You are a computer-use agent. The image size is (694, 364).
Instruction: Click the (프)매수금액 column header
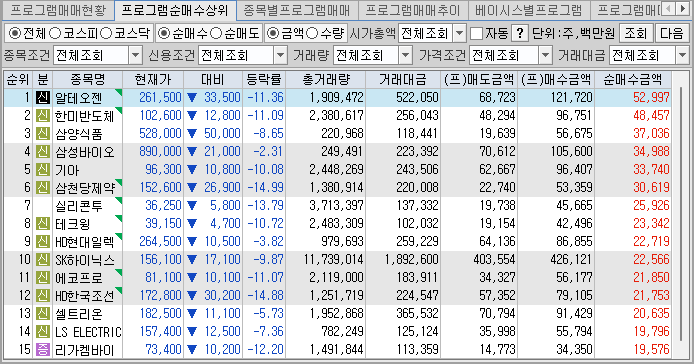click(x=556, y=80)
